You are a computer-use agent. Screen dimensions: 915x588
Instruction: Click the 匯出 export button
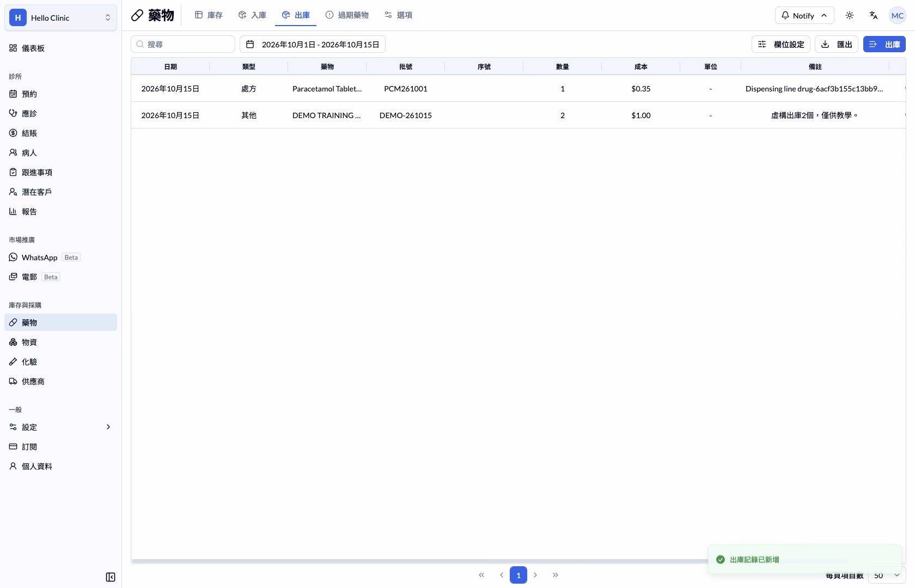click(837, 44)
